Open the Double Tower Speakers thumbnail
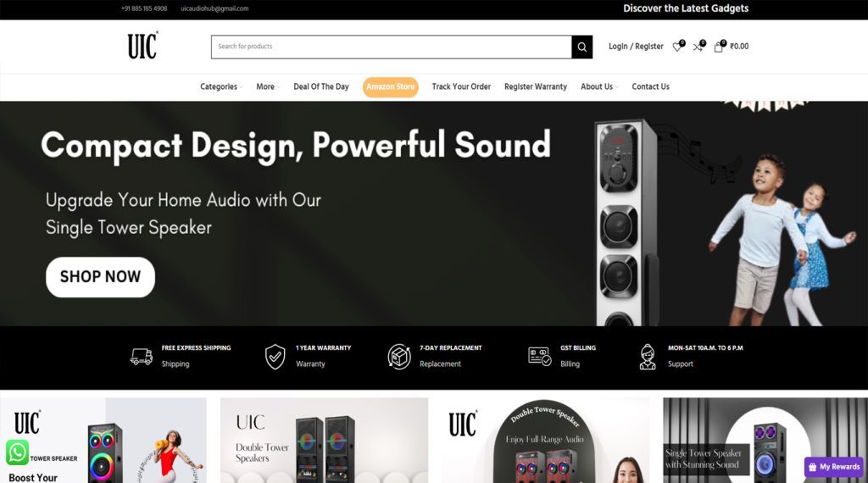 coord(324,441)
